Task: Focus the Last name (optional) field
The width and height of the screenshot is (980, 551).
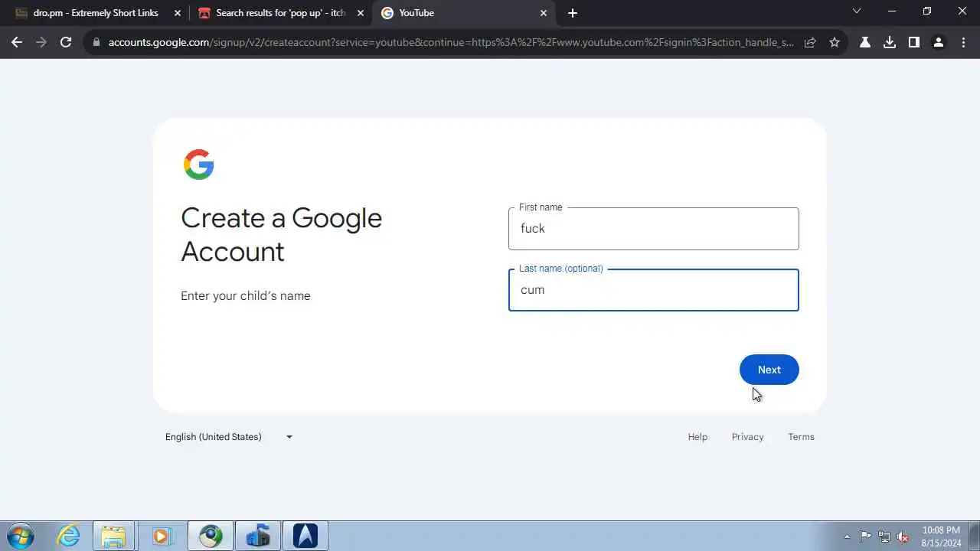Action: coord(654,290)
